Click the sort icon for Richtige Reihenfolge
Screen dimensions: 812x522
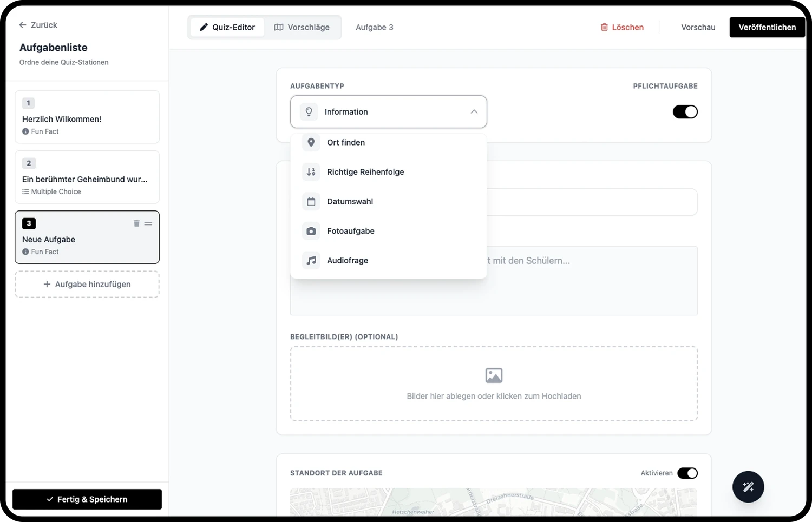(x=311, y=172)
